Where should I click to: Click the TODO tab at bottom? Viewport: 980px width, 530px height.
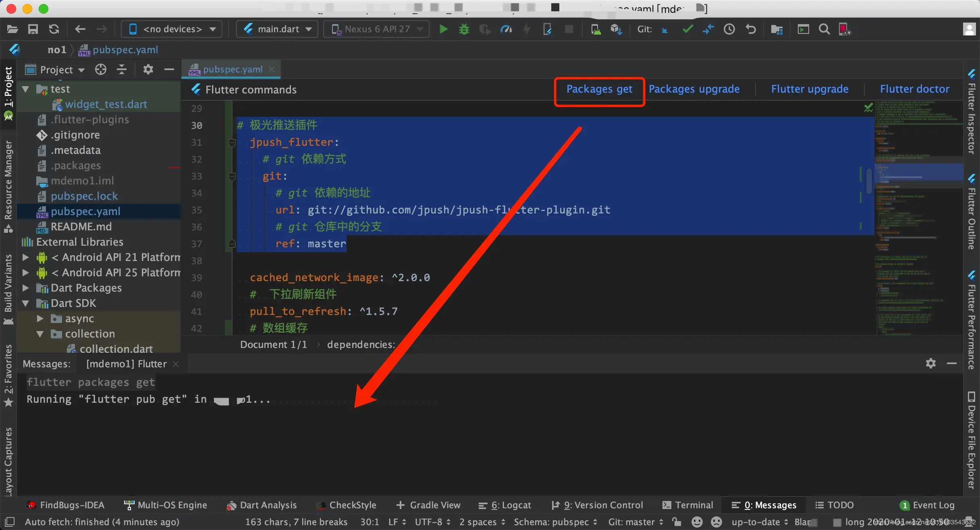pyautogui.click(x=838, y=505)
